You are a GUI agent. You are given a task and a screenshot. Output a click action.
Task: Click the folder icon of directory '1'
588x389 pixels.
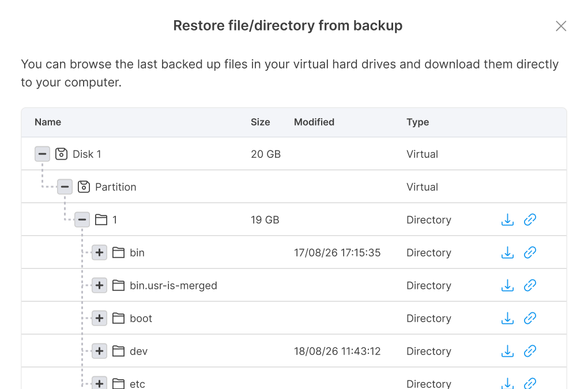[101, 220]
